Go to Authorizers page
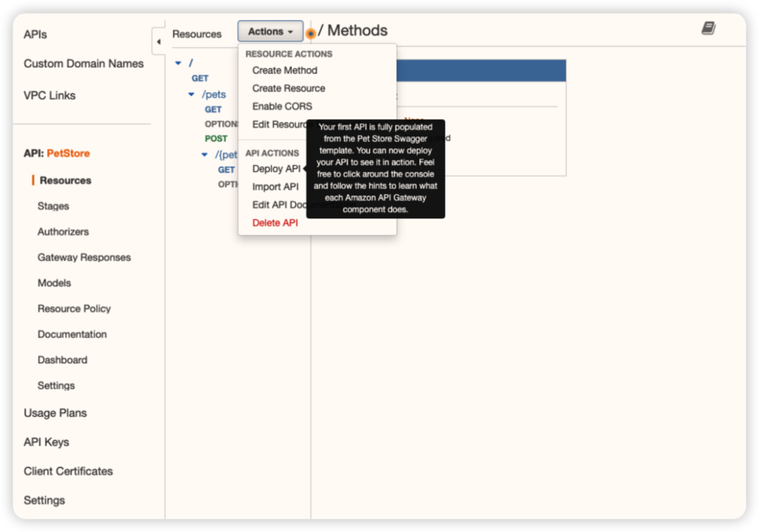This screenshot has height=532, width=759. click(63, 231)
